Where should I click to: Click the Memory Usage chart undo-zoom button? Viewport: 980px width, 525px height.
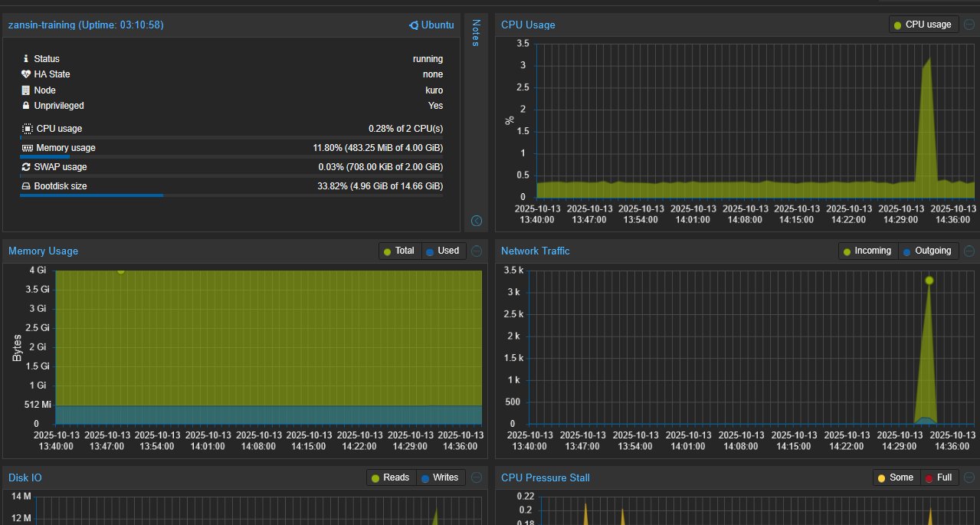[x=477, y=251]
